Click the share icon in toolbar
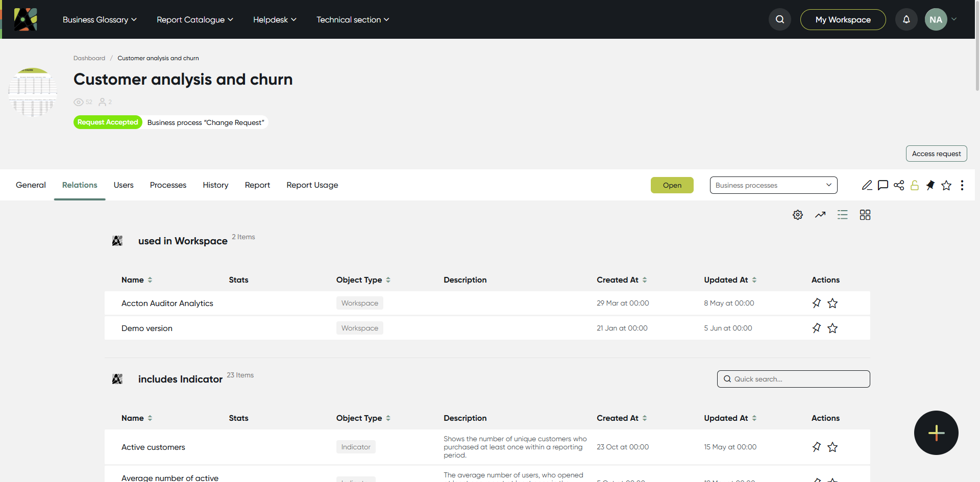The image size is (980, 482). [x=899, y=185]
